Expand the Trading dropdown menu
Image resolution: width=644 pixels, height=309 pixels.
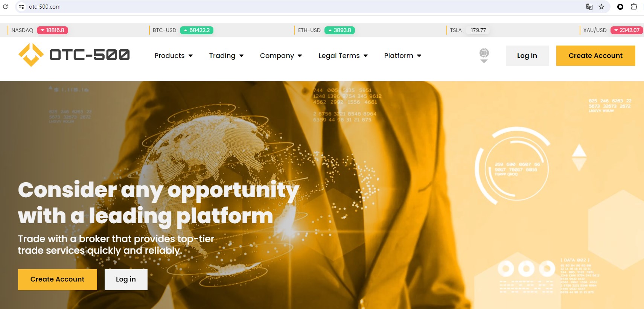[226, 56]
